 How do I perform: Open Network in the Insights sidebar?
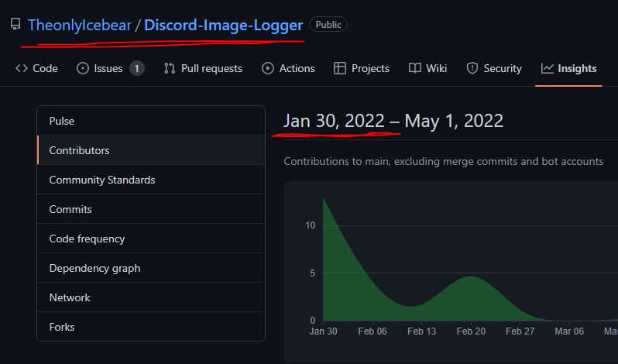151,297
